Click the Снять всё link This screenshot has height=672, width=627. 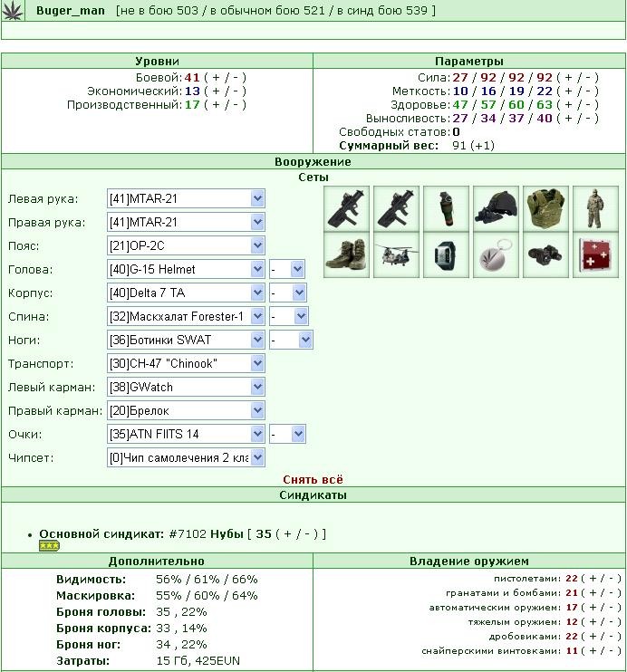coord(313,480)
